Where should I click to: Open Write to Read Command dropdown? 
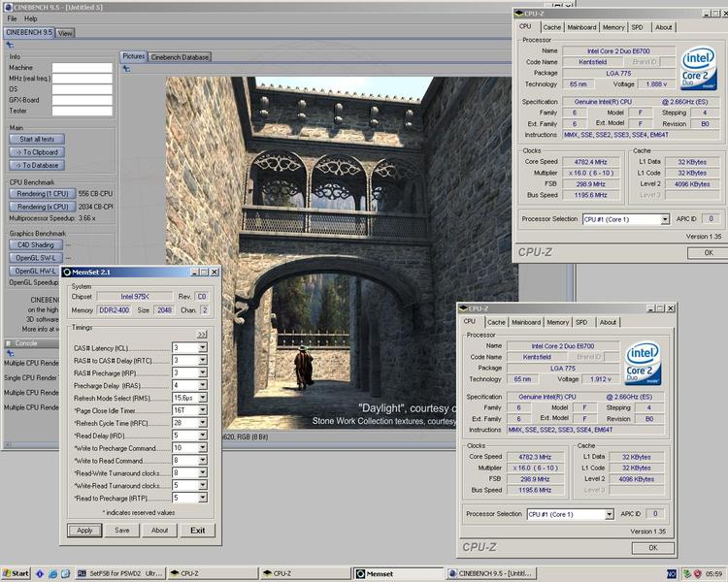pyautogui.click(x=203, y=461)
